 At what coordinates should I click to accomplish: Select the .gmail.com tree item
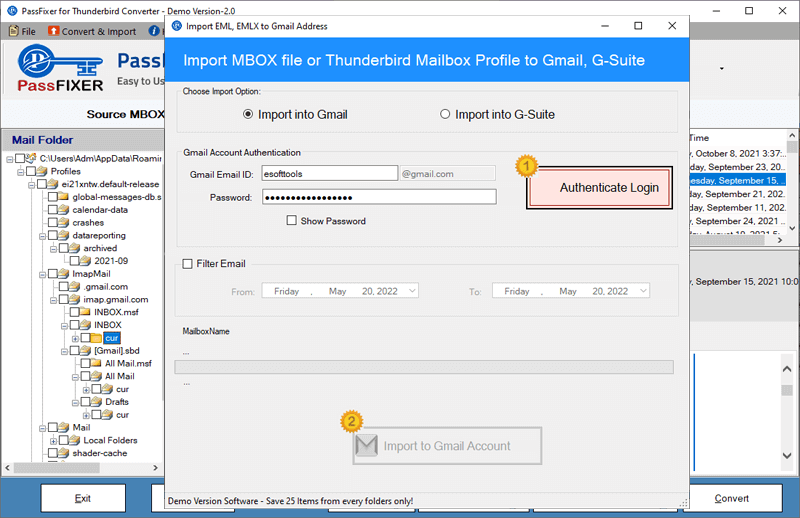pos(106,287)
